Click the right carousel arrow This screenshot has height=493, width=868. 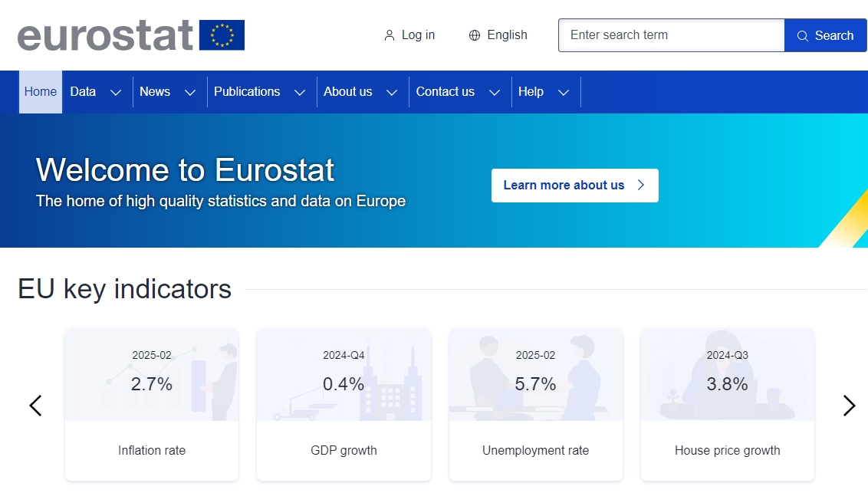(x=849, y=405)
